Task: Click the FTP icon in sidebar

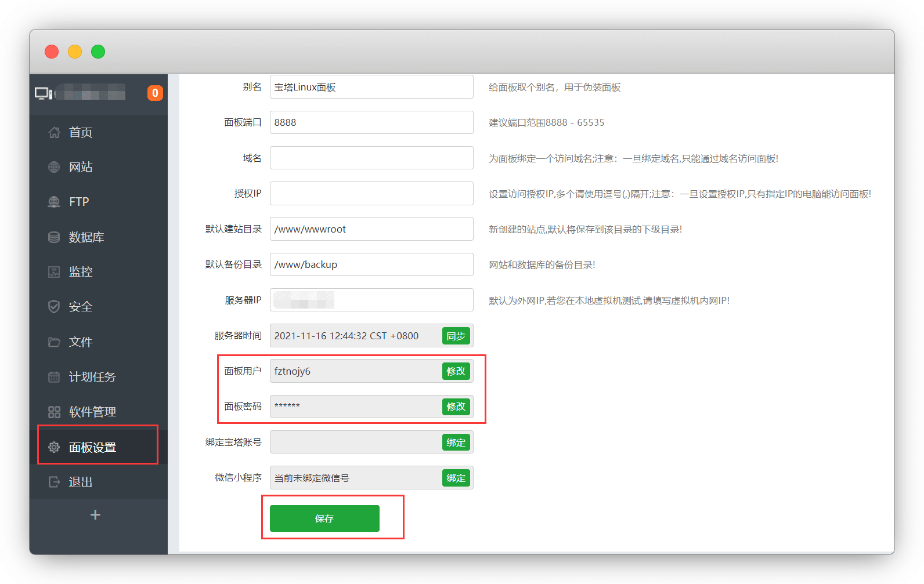Action: click(54, 202)
